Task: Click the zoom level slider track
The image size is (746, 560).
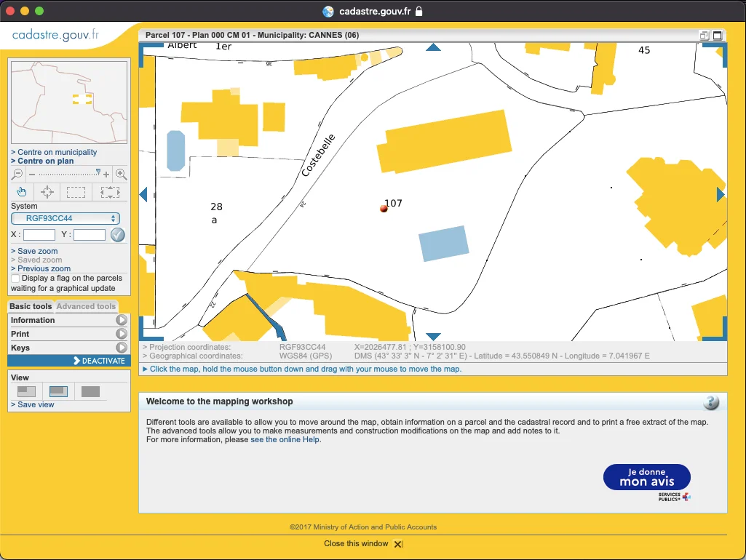Action: pyautogui.click(x=66, y=175)
